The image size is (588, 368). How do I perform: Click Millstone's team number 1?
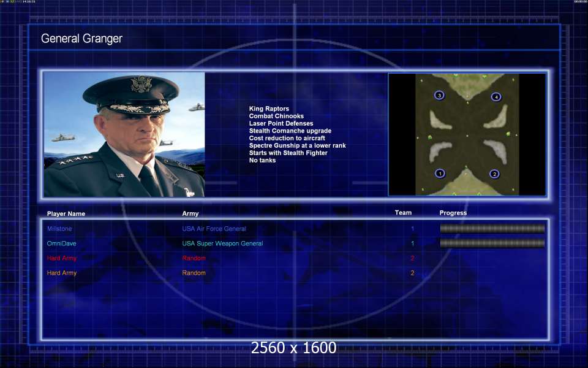tap(412, 228)
